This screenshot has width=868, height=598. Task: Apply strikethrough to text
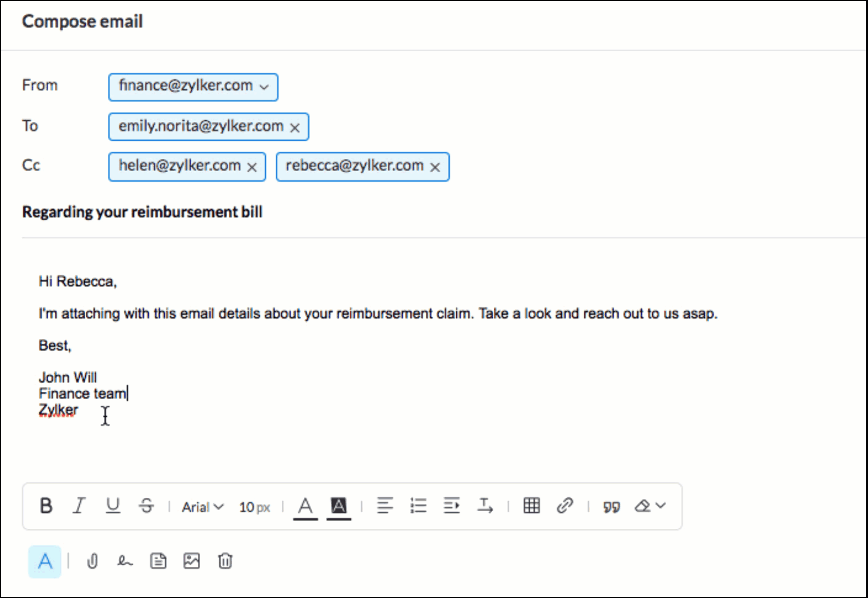[x=146, y=506]
